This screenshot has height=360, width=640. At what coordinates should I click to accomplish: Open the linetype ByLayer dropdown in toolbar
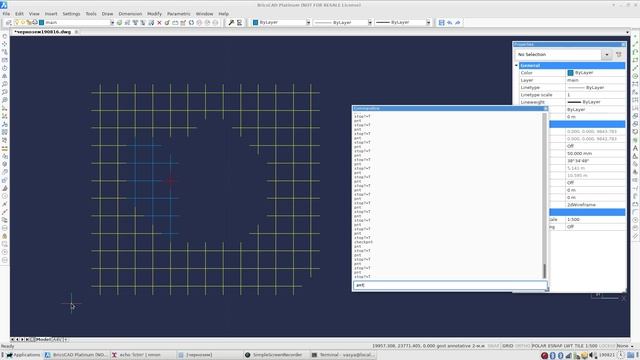[370, 23]
